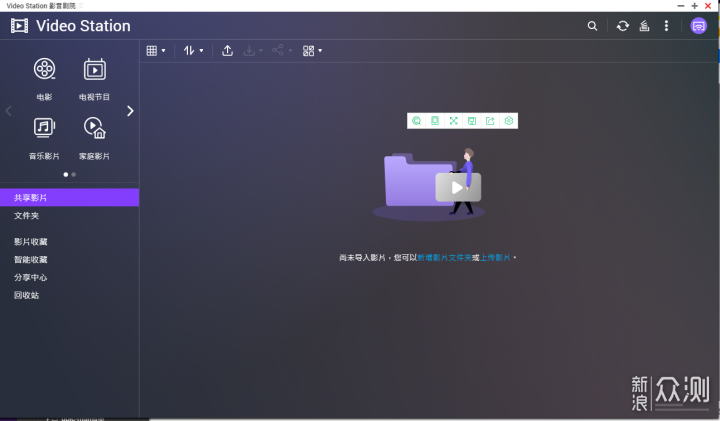The image size is (720, 421).
Task: Click the green search icon in floating toolbar
Action: point(416,121)
